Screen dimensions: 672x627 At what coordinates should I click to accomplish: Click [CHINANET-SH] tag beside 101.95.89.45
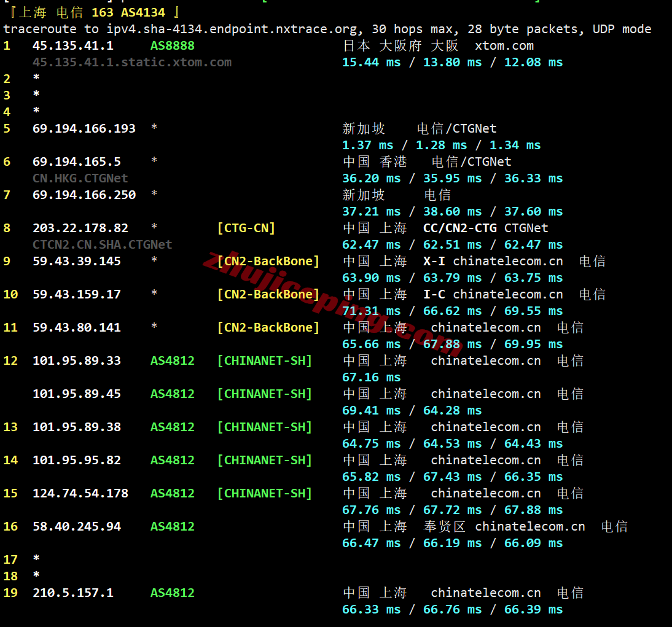coord(264,394)
